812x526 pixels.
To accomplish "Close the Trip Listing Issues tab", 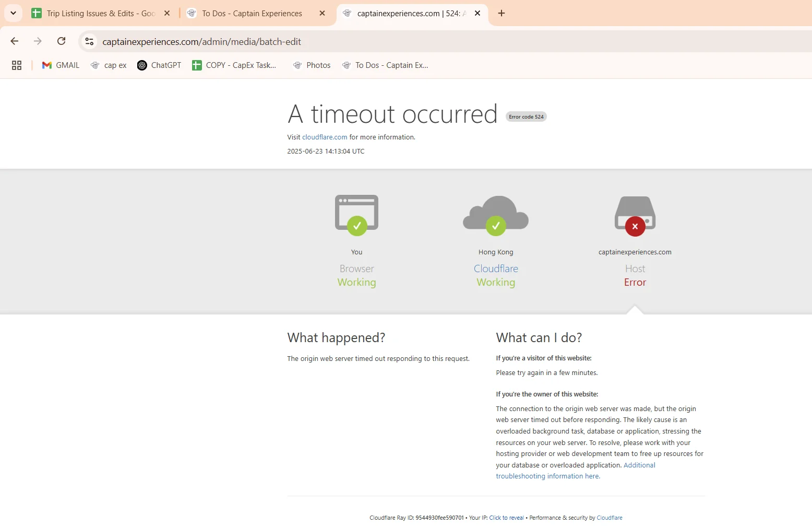I will point(167,14).
